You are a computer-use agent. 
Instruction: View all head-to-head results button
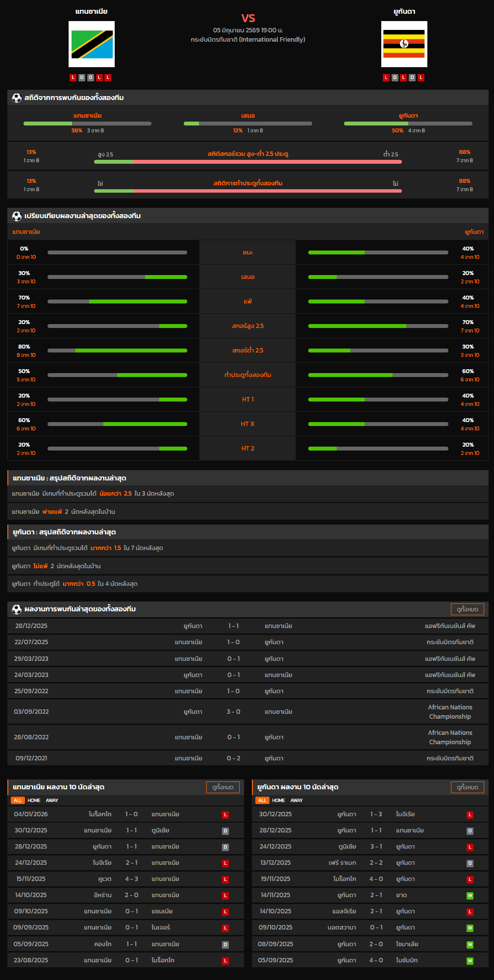[468, 609]
